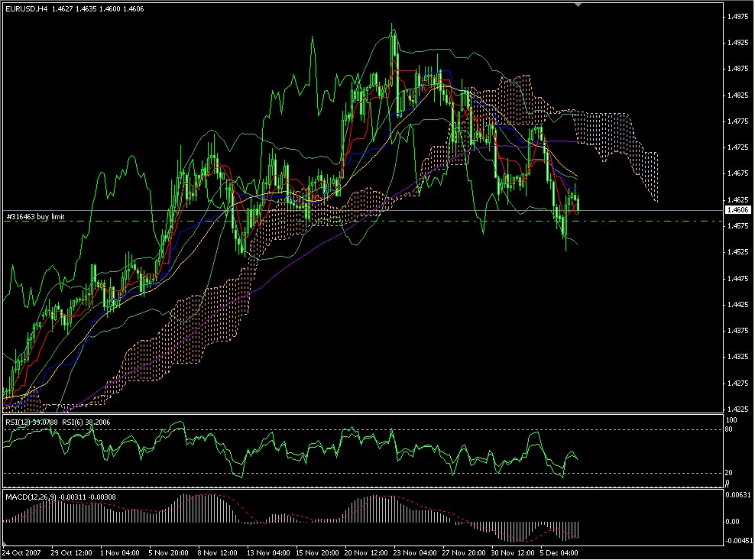Click the 1.4225 price scale label
The image size is (755, 560).
click(x=738, y=409)
